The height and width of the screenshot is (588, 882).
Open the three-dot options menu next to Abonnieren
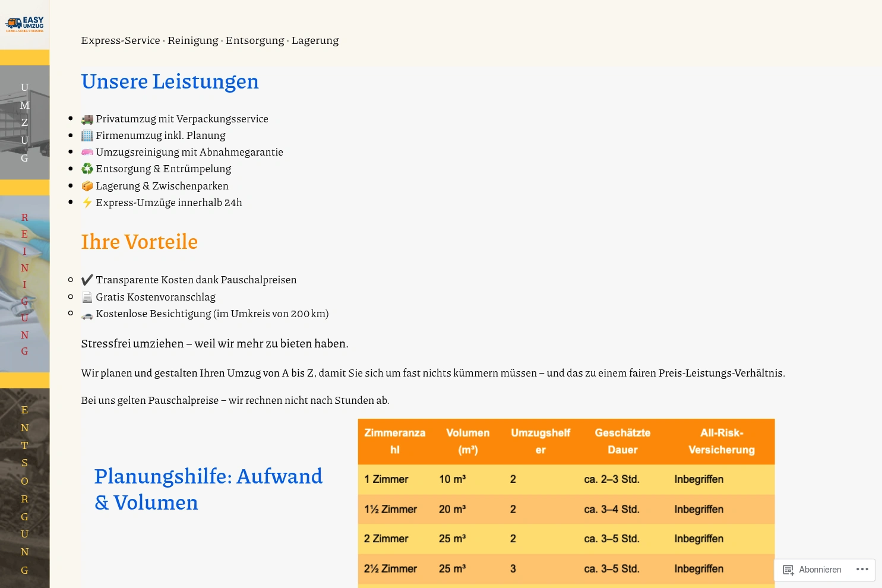pyautogui.click(x=862, y=569)
